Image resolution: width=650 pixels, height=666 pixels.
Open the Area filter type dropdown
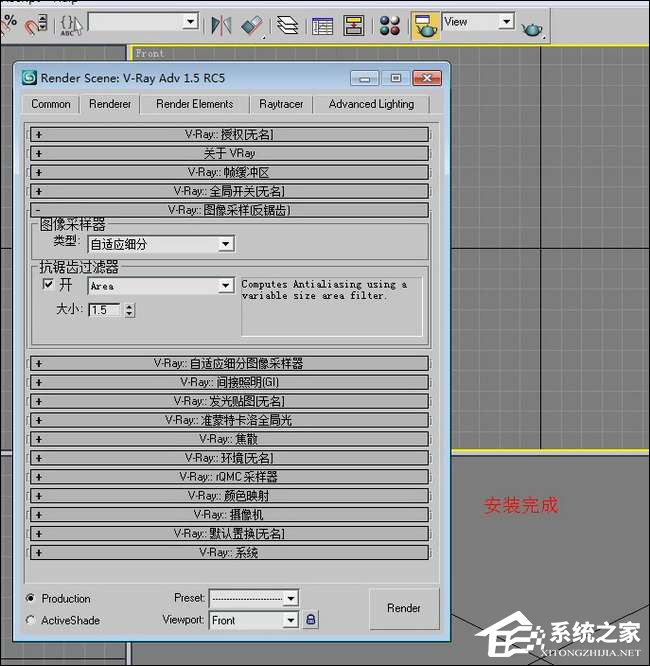pyautogui.click(x=161, y=286)
